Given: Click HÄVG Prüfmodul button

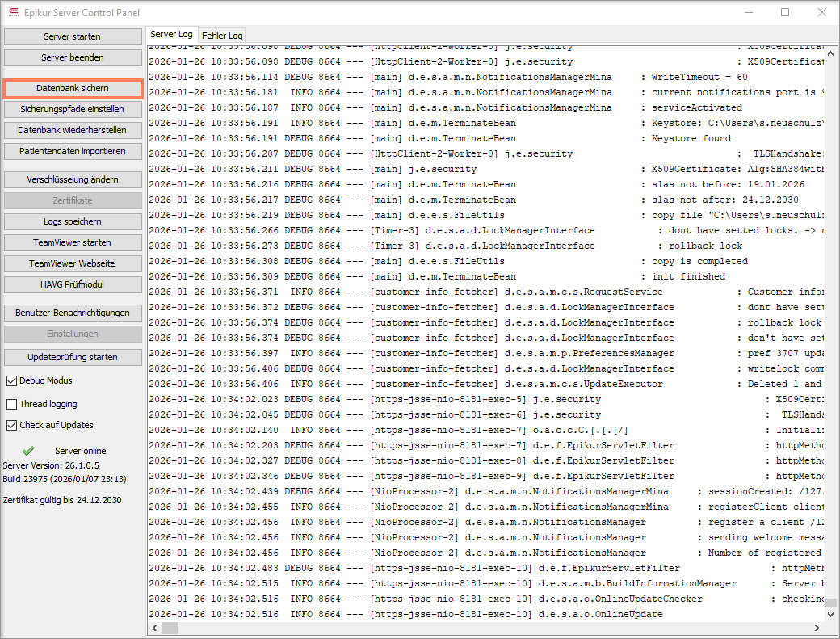Looking at the screenshot, I should coord(73,284).
